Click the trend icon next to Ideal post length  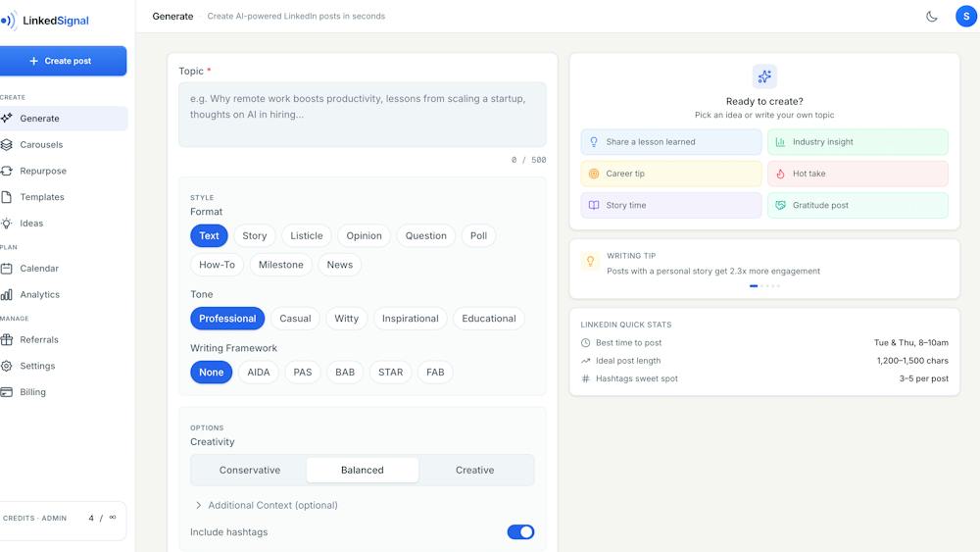tap(586, 361)
